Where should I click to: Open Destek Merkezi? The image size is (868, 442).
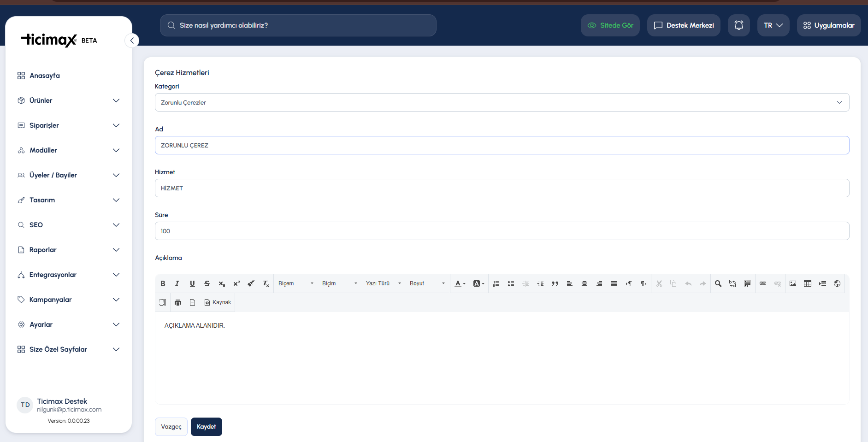tap(684, 25)
